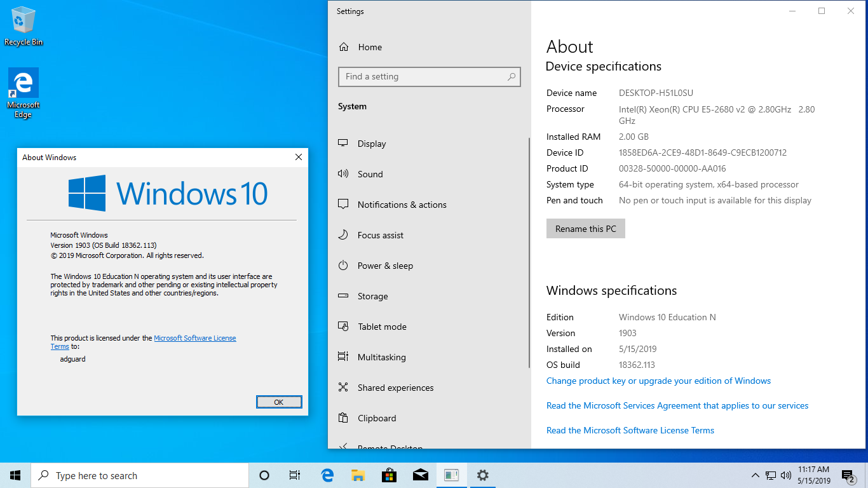Open File Explorer from the taskbar
This screenshot has width=868, height=488.
[x=358, y=475]
